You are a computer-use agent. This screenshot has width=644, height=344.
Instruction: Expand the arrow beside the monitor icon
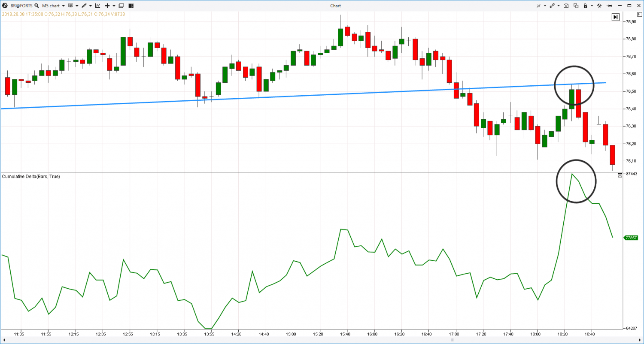coord(77,6)
